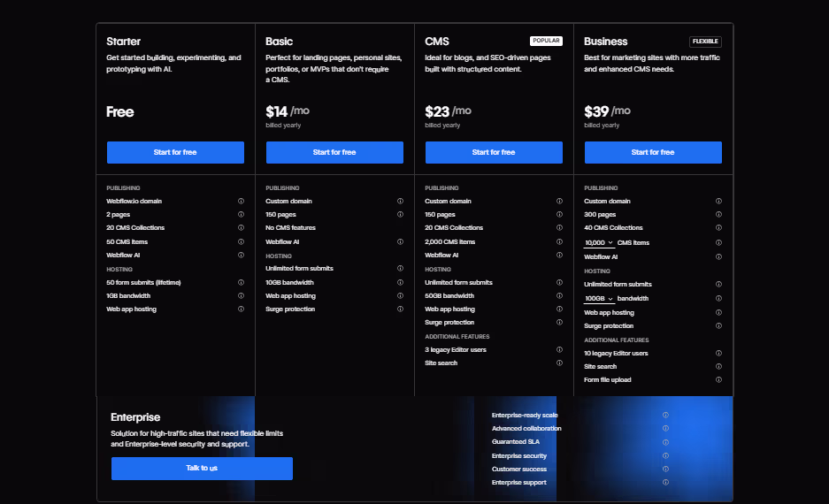The image size is (829, 504).
Task: Click the Enterprise heading
Action: pyautogui.click(x=135, y=417)
